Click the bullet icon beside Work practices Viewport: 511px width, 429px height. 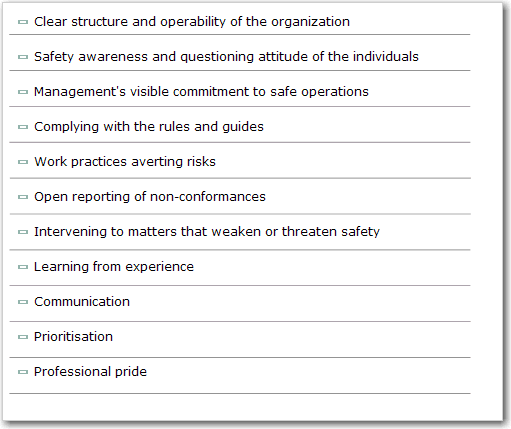tap(23, 162)
